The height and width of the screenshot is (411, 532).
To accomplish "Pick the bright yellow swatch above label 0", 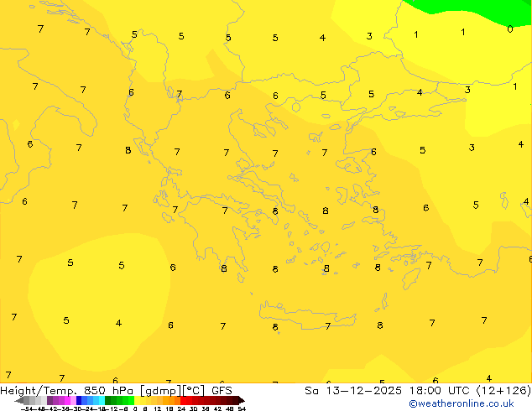I will click(137, 401).
